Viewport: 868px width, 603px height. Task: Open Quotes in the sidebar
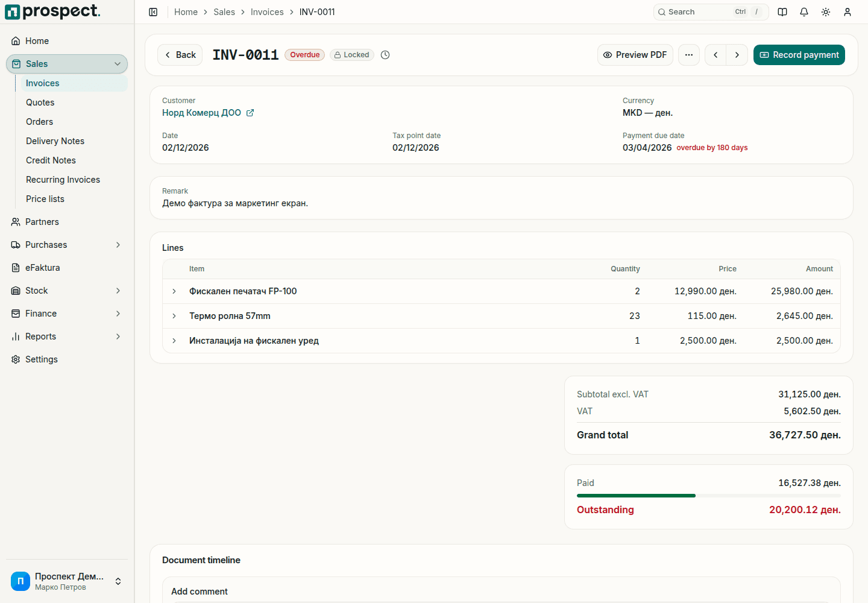tap(74, 103)
